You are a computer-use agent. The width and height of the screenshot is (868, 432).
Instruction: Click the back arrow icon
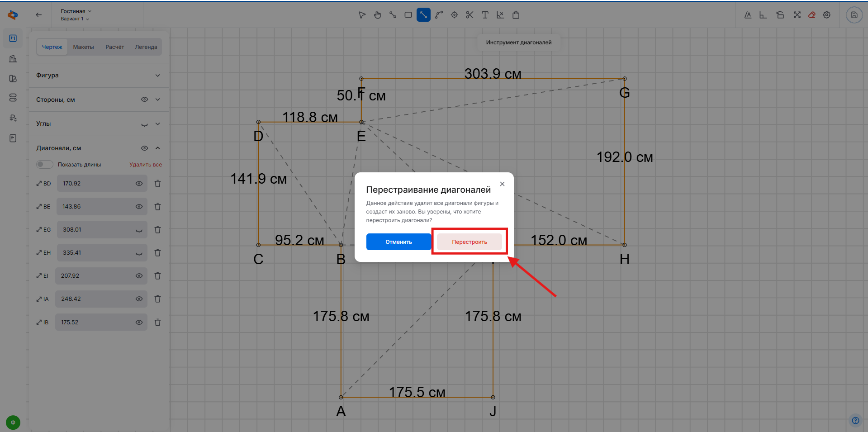click(39, 15)
